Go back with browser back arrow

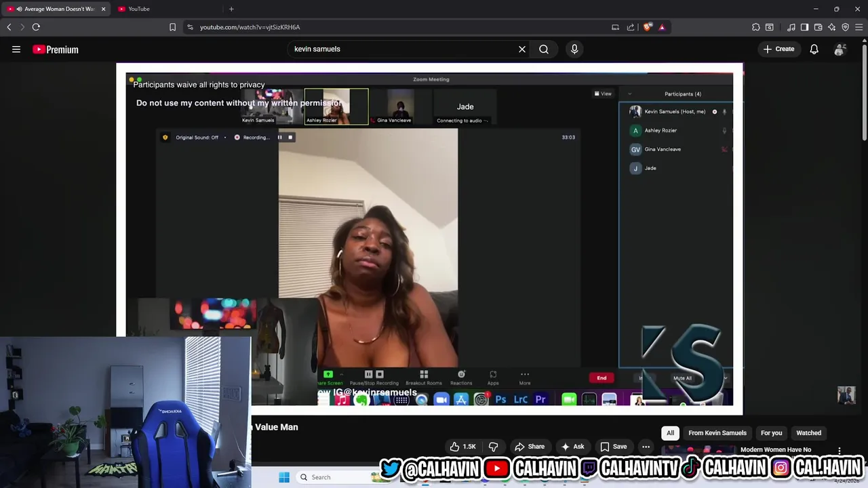[9, 27]
